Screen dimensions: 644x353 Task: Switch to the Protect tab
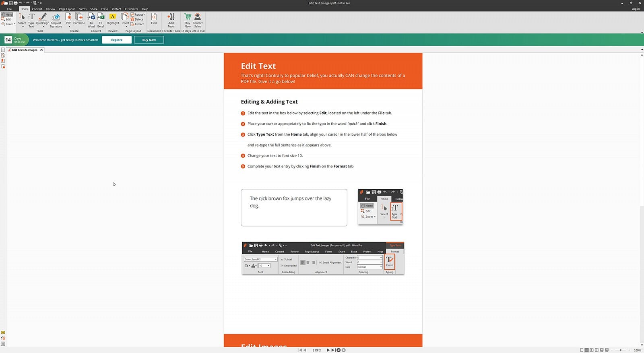(x=116, y=9)
